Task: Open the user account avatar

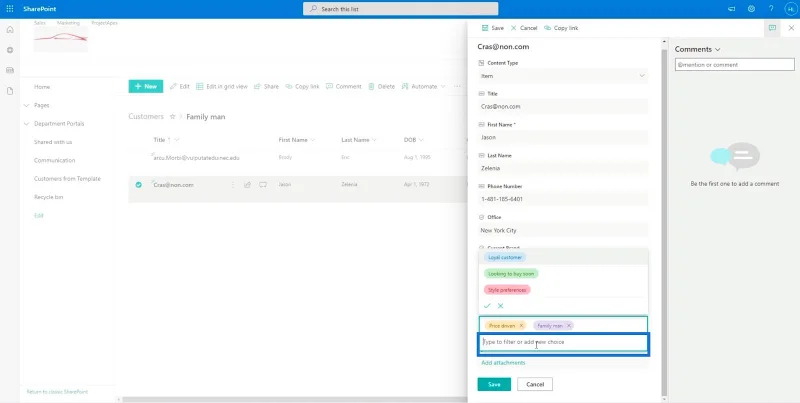Action: point(790,9)
